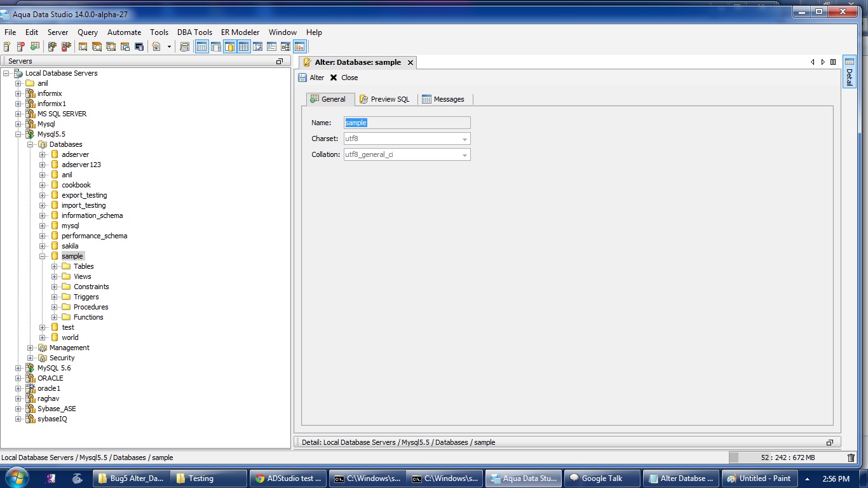Expand the Tables folder
This screenshot has height=488, width=868.
tap(55, 266)
